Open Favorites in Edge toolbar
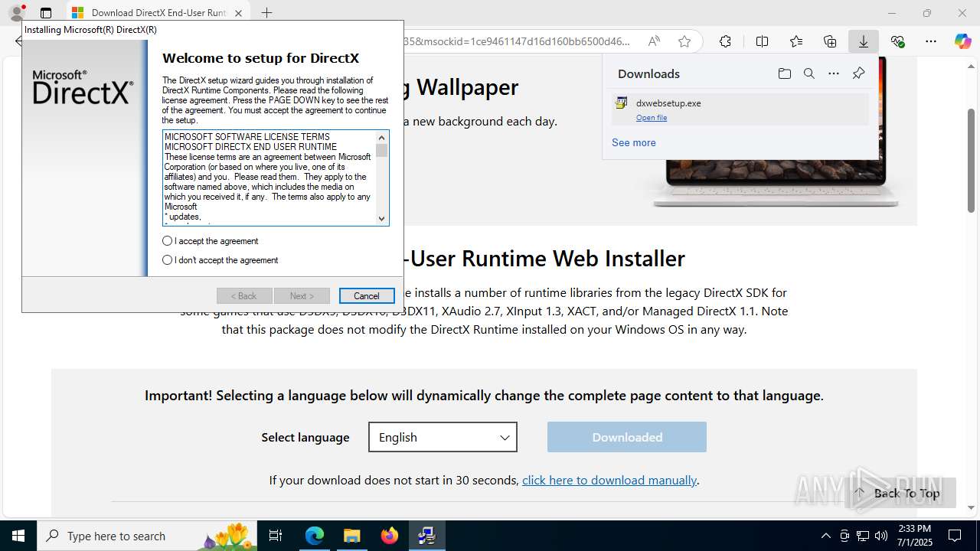The width and height of the screenshot is (980, 551). (796, 41)
